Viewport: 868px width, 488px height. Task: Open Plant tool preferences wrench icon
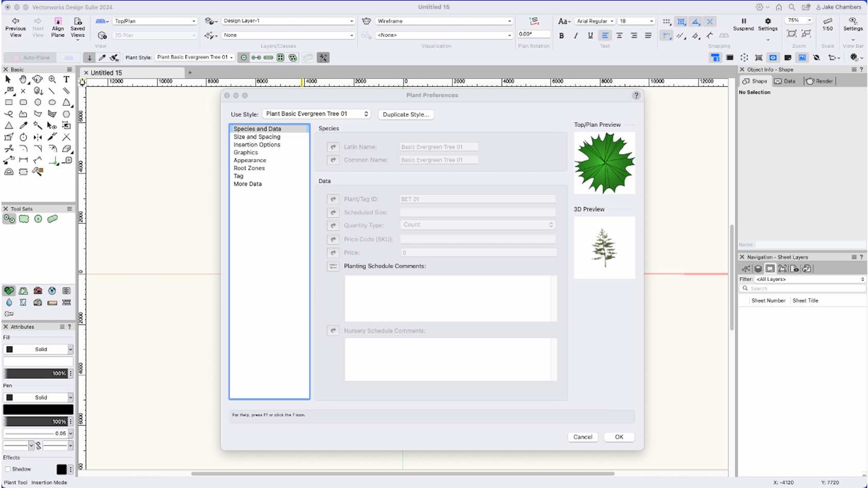[323, 57]
